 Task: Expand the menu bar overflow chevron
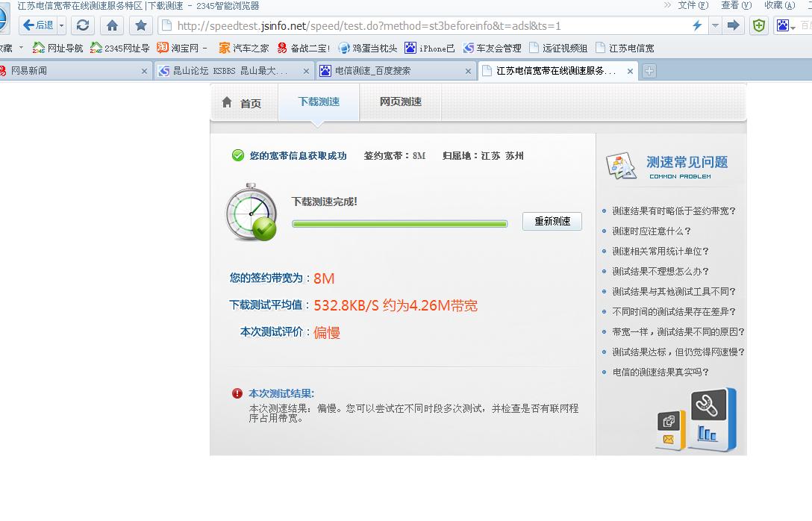tap(667, 5)
